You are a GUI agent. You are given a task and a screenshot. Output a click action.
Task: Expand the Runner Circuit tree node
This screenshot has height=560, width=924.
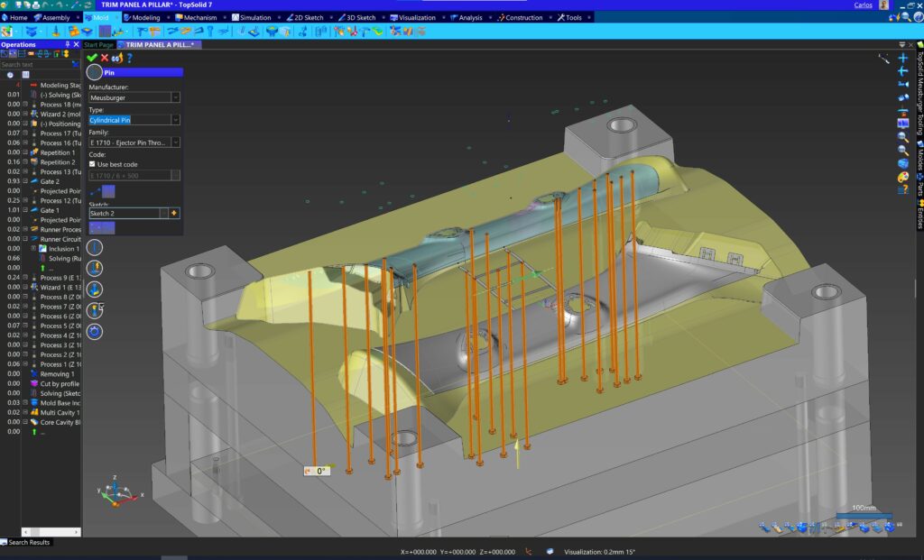click(x=25, y=239)
